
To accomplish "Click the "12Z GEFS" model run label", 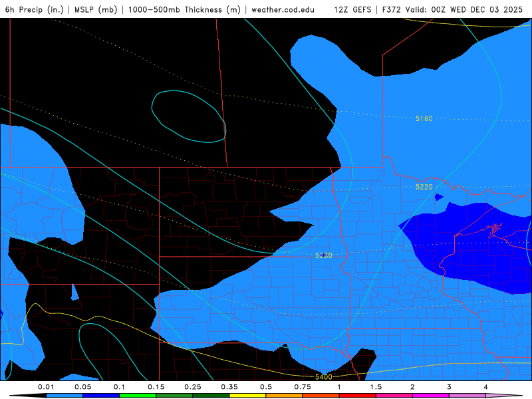I will click(353, 9).
